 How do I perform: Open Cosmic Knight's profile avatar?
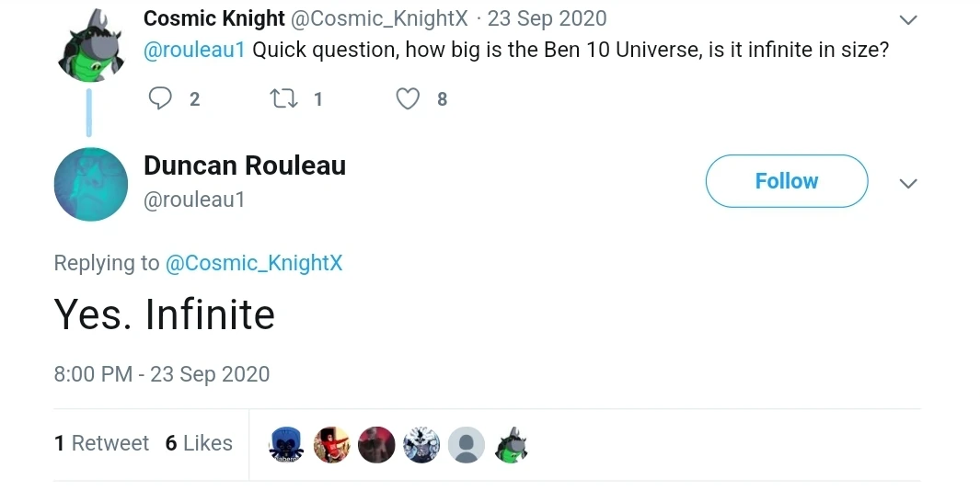coord(88,45)
